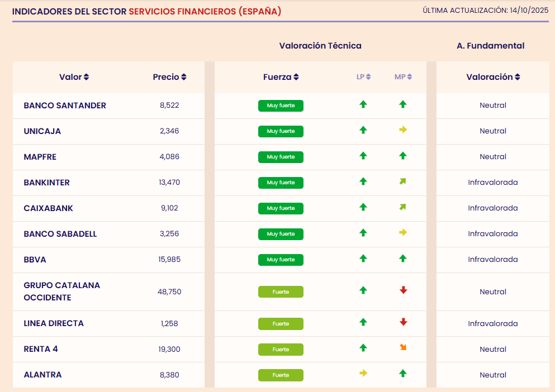555x392 pixels.
Task: Sort table by Valoración column
Action: pyautogui.click(x=493, y=77)
